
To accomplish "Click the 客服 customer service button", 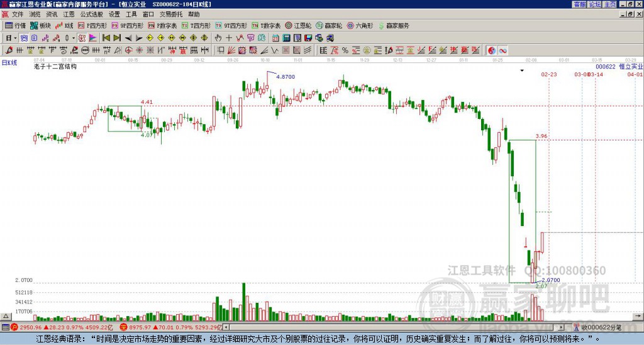I will point(580,4).
